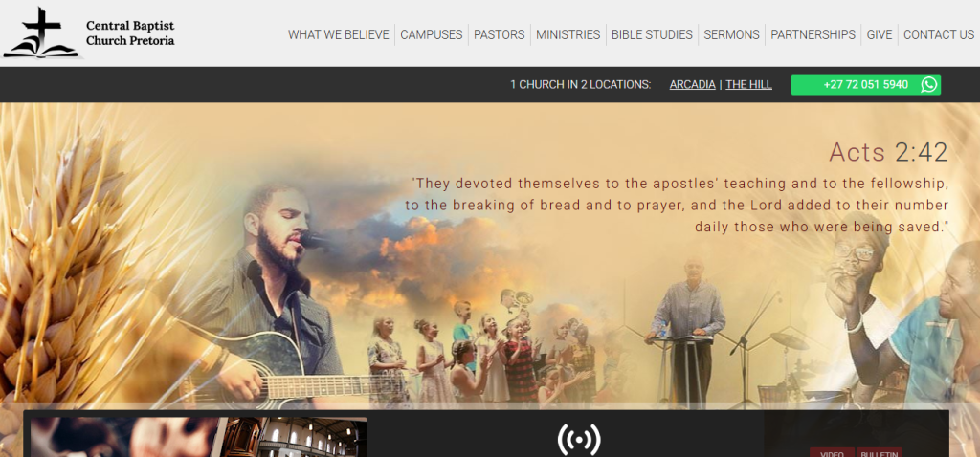Click the live broadcast signal icon
980x457 pixels.
click(x=579, y=440)
